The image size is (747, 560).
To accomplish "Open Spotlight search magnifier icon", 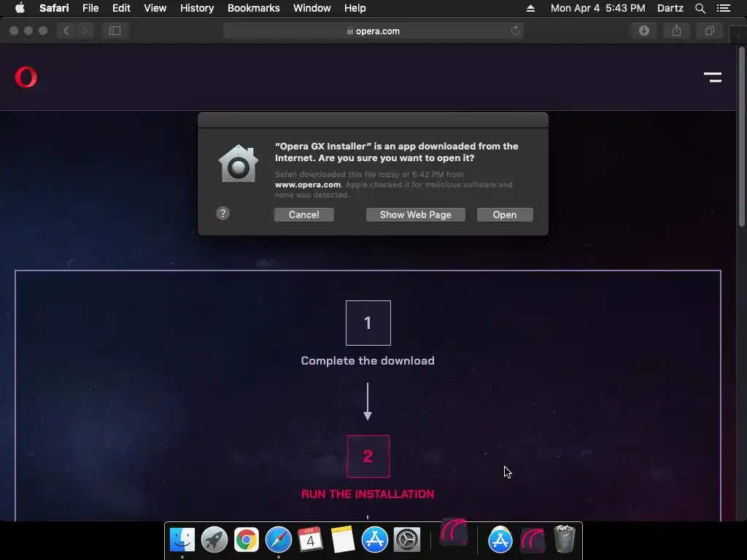I will click(700, 8).
